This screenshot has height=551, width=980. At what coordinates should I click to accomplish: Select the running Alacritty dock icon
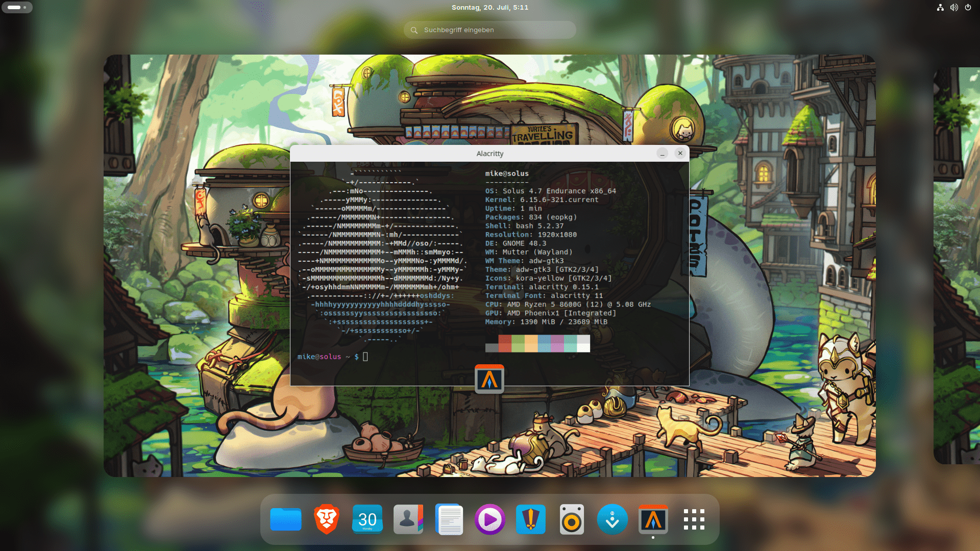tap(653, 519)
